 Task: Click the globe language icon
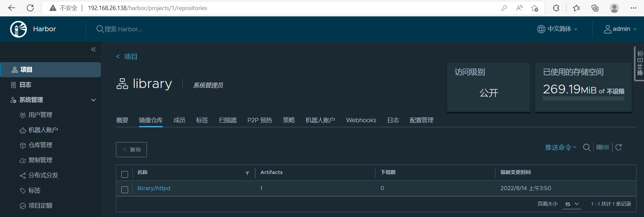point(541,29)
